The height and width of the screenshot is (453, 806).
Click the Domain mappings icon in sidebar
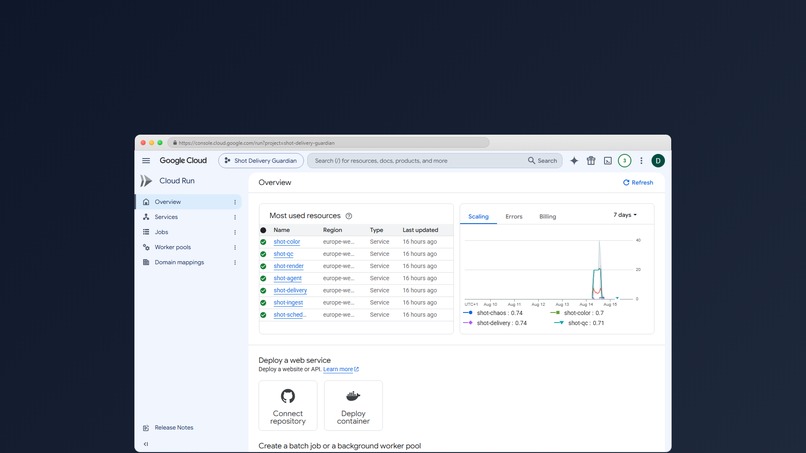tap(146, 262)
